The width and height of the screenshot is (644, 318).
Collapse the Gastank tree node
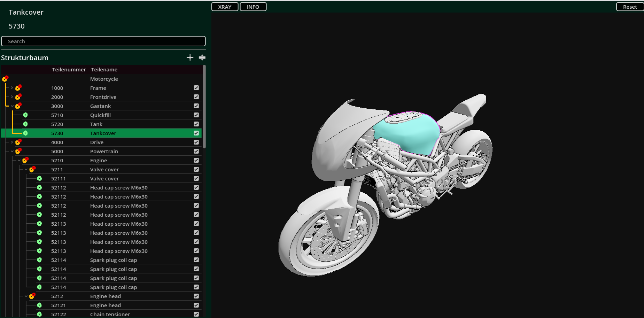(x=12, y=106)
